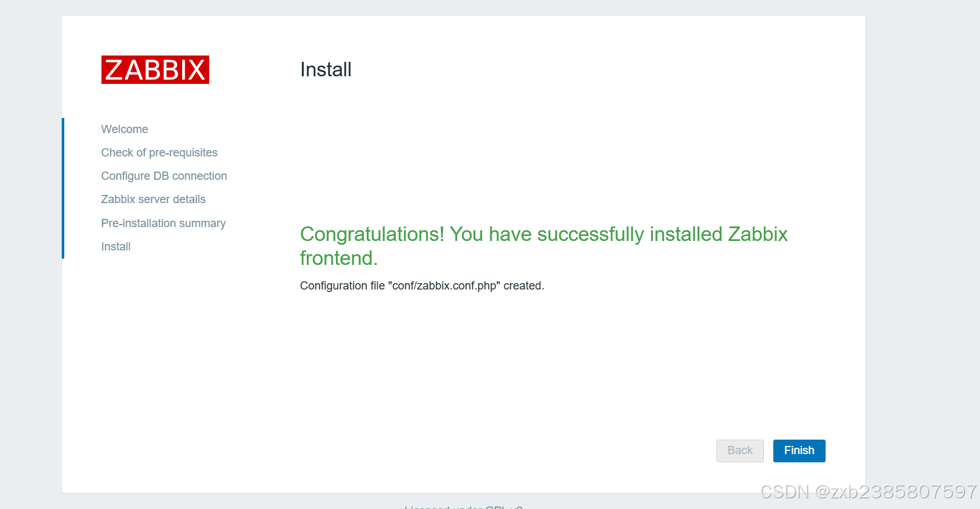Image resolution: width=980 pixels, height=509 pixels.
Task: Click the Finish button to complete installation
Action: 798,450
